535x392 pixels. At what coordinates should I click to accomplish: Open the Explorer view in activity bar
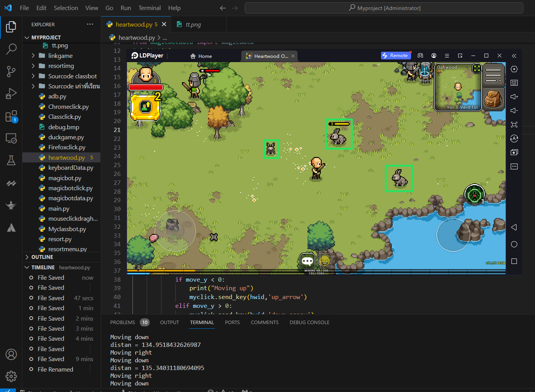click(x=11, y=27)
